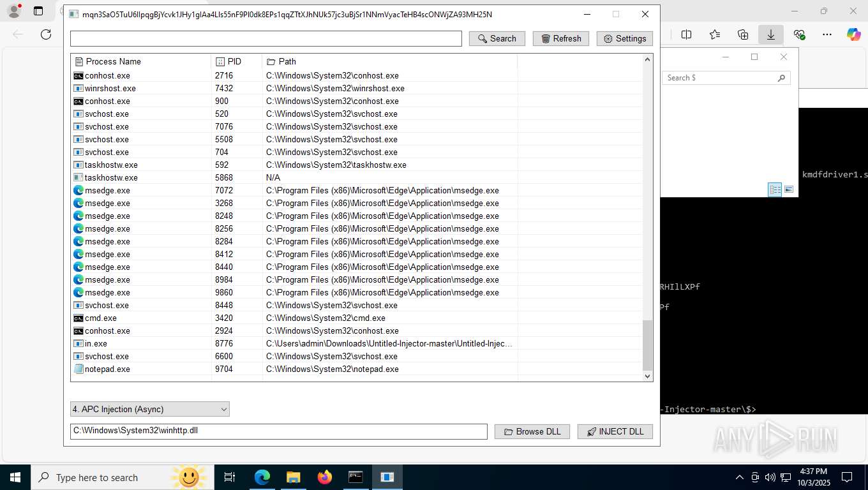Open Edge split screen icon
The image size is (868, 490).
coord(687,34)
